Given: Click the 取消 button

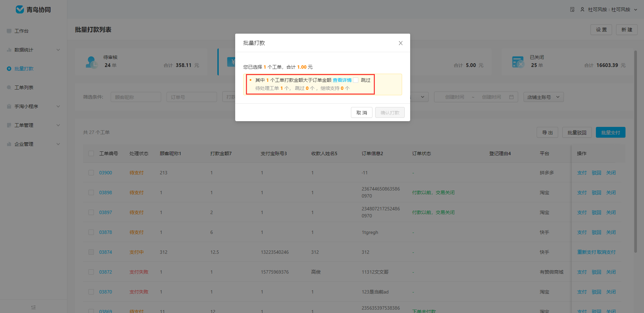Looking at the screenshot, I should 362,113.
